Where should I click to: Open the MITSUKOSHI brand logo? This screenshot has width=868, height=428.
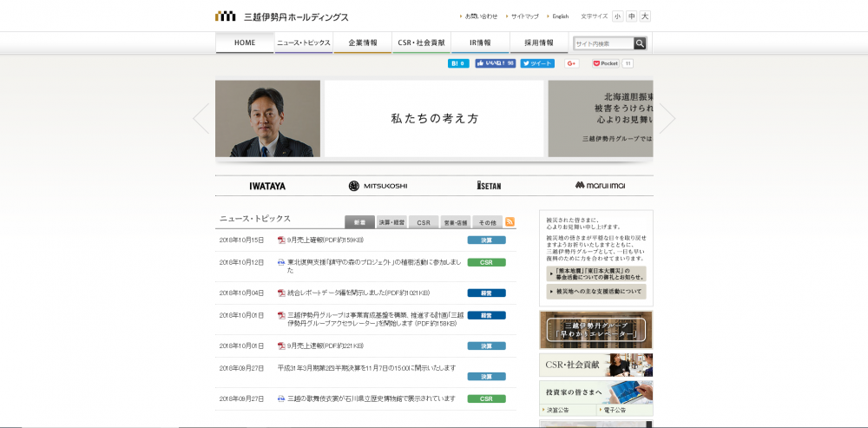pyautogui.click(x=378, y=186)
